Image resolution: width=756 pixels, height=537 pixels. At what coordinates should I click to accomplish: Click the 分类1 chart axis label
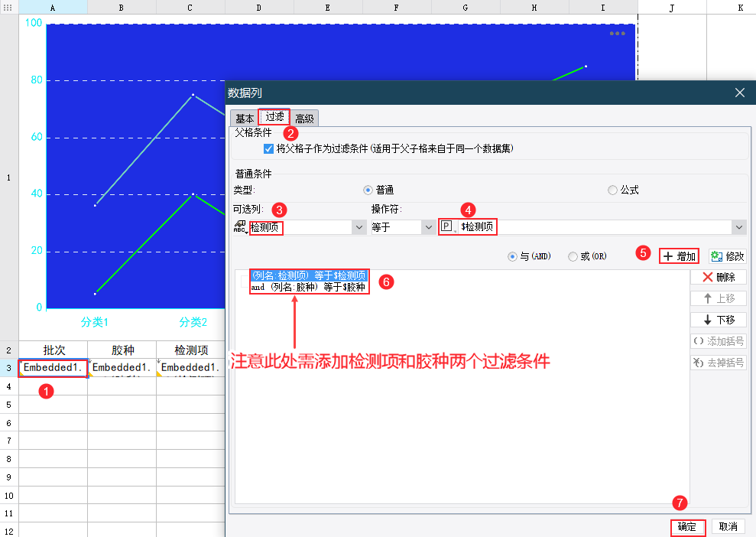(95, 322)
